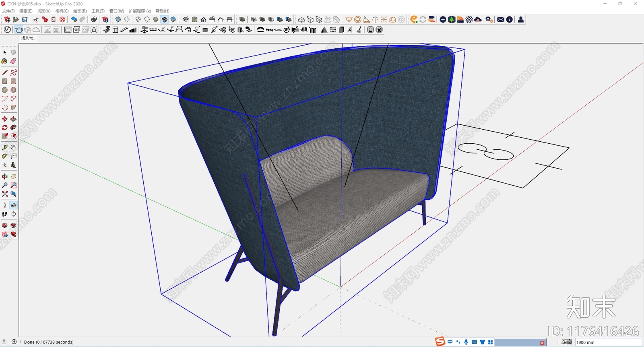Image resolution: width=644 pixels, height=347 pixels.
Task: Click the Sogou input method S icon
Action: point(440,342)
